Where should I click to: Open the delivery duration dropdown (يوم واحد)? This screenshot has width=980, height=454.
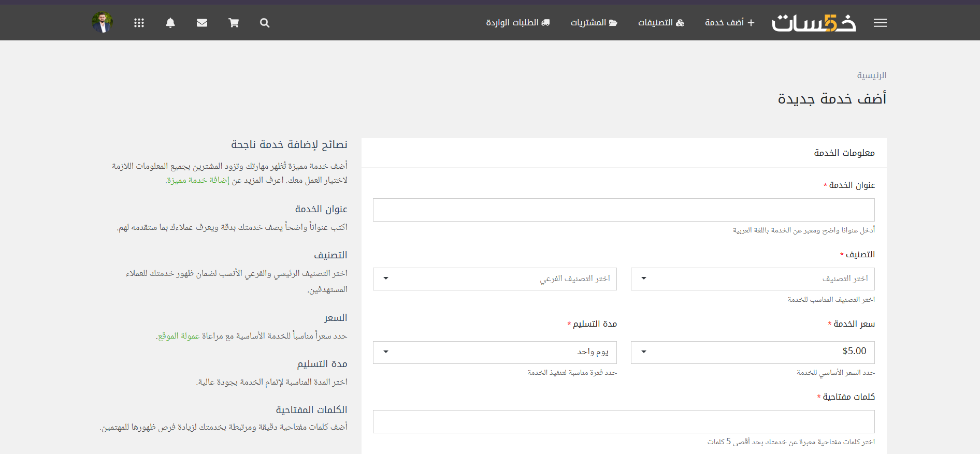pyautogui.click(x=495, y=352)
